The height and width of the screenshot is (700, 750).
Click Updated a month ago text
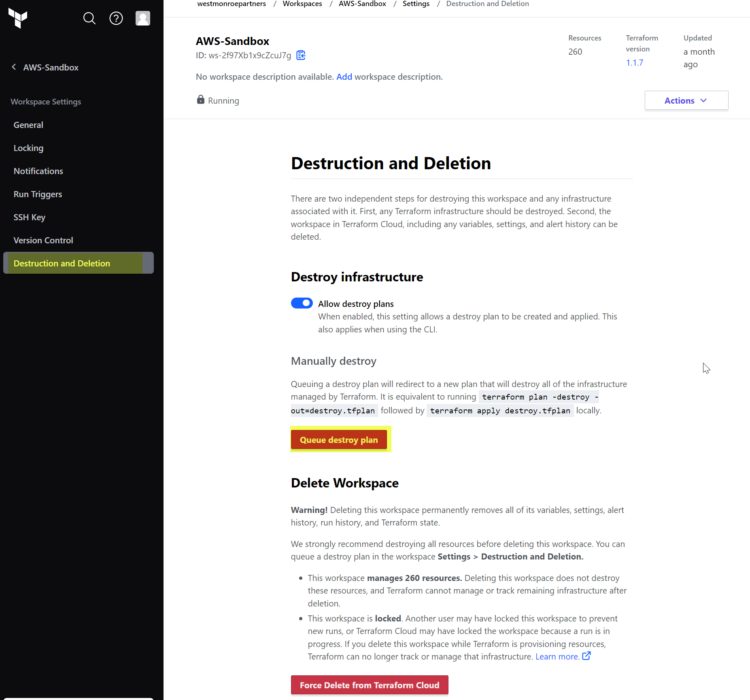(x=699, y=58)
